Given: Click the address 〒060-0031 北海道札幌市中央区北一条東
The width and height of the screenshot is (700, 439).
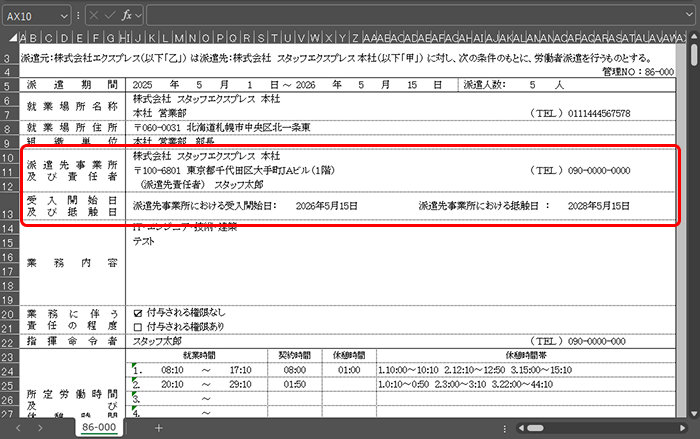Looking at the screenshot, I should coord(222,127).
